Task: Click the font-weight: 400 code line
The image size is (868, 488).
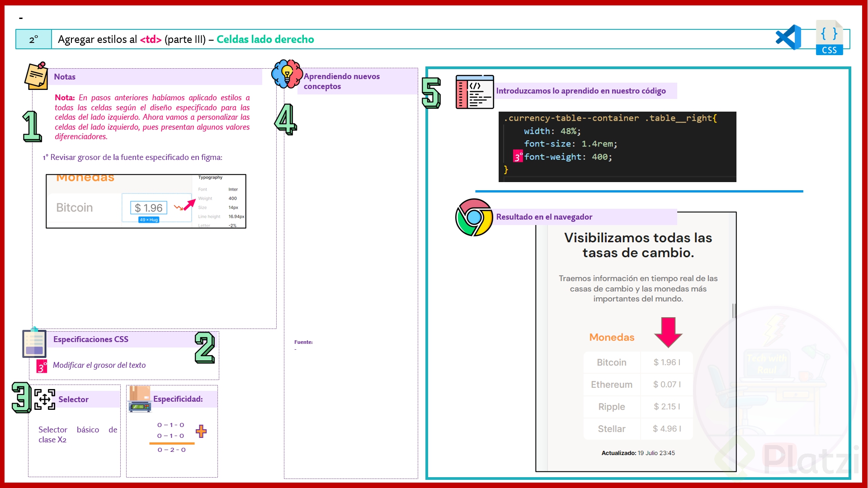Action: tap(568, 157)
